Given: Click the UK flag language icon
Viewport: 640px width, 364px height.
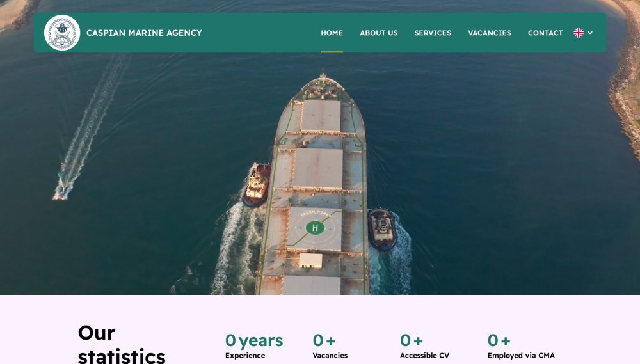Looking at the screenshot, I should tap(579, 33).
